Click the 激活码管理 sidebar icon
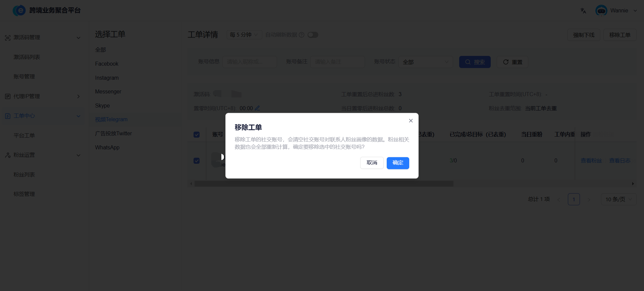The image size is (644, 291). coord(8,38)
